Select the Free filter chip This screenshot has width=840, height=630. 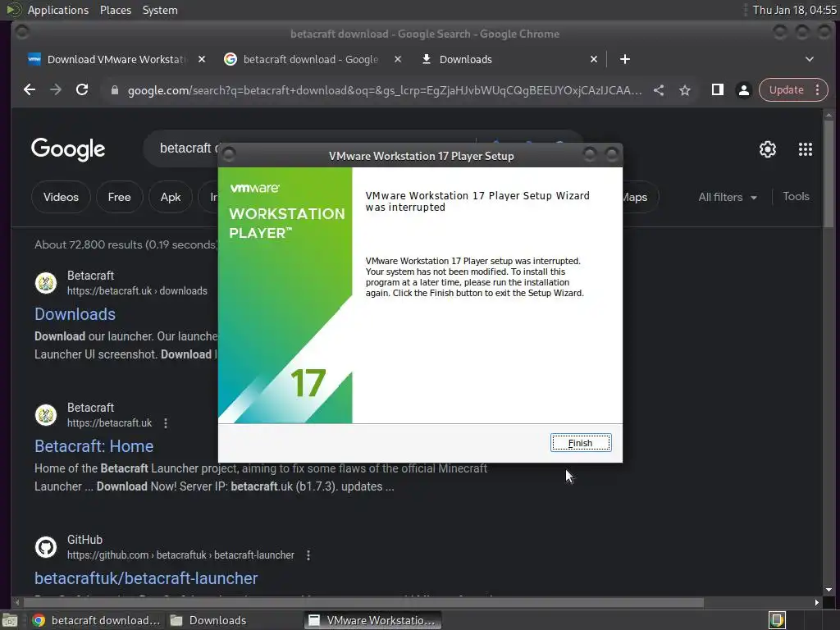[120, 197]
